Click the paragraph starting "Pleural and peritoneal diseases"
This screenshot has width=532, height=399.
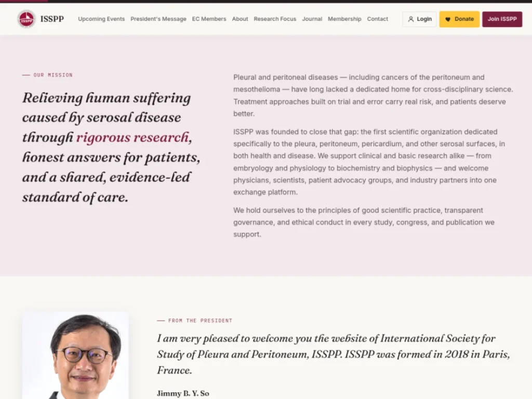[x=373, y=96]
